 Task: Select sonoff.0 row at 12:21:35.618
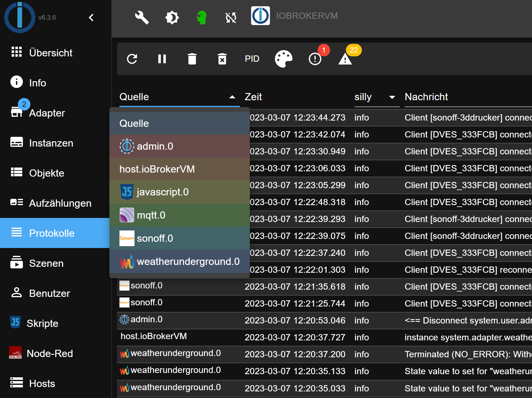coord(324,287)
